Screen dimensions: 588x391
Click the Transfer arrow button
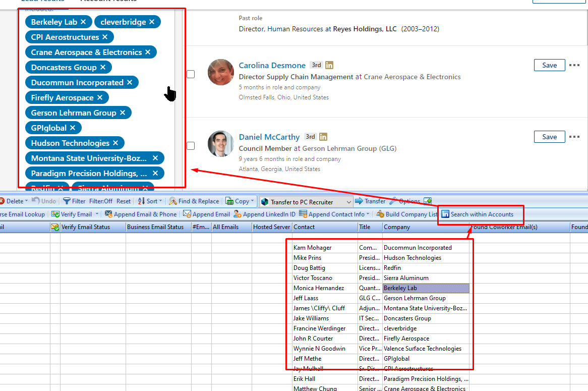[x=370, y=201]
